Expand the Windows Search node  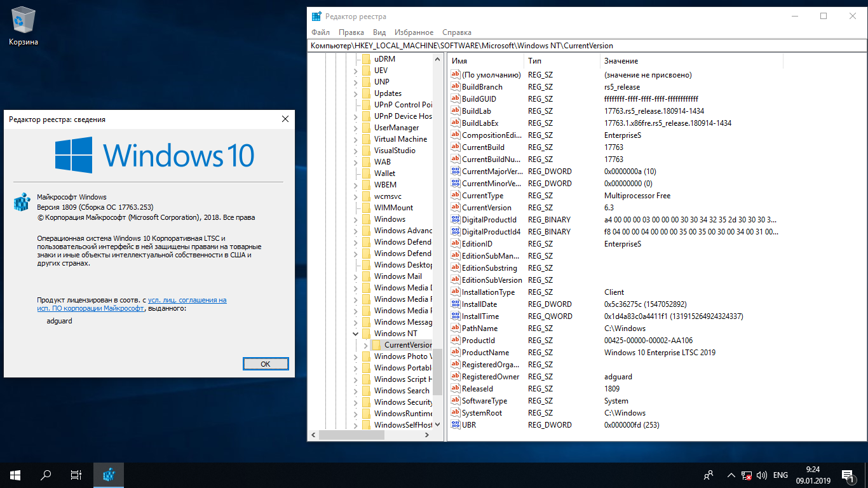click(x=355, y=391)
